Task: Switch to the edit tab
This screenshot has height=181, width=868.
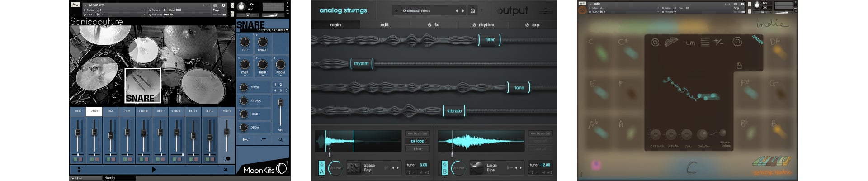Action: point(384,25)
